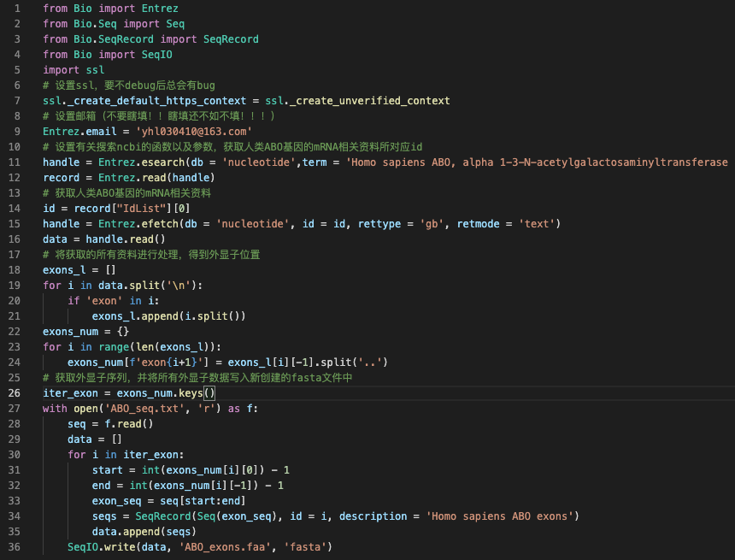Click the esearch function call
Screen dimensions: 735x560
pos(162,162)
